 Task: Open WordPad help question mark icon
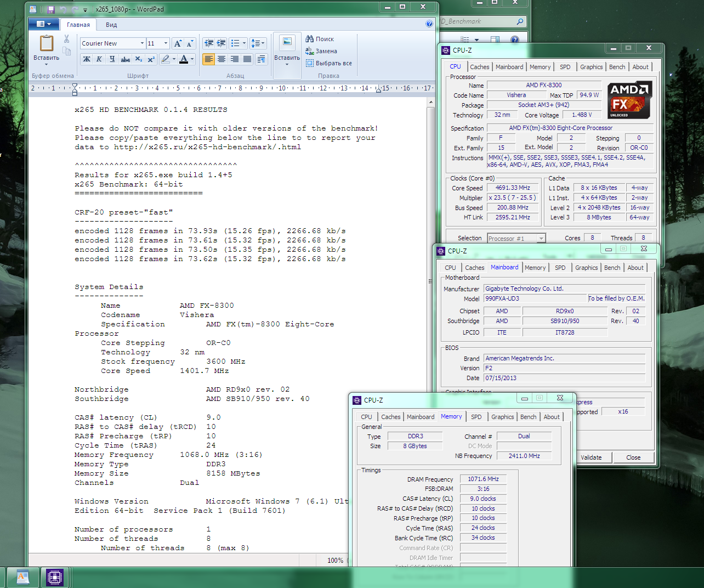point(429,24)
